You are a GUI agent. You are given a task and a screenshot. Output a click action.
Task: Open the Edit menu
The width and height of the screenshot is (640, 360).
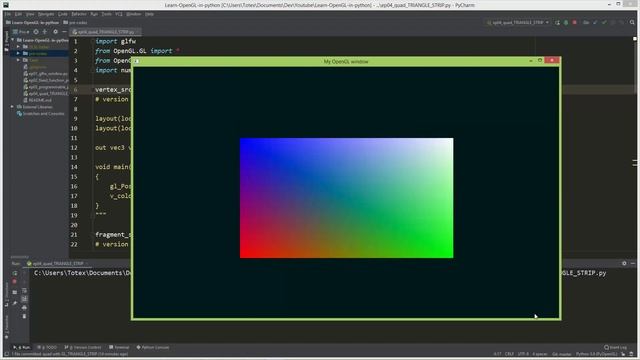(x=18, y=14)
